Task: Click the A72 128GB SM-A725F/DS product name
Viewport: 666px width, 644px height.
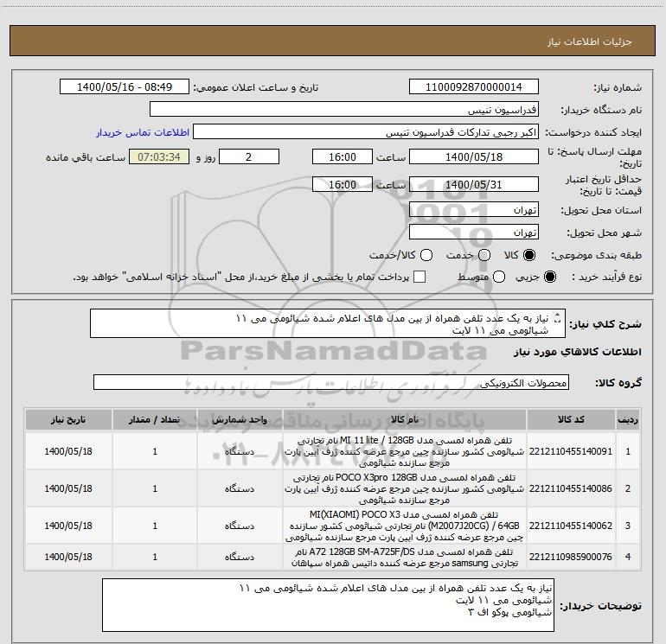Action: pyautogui.click(x=405, y=558)
